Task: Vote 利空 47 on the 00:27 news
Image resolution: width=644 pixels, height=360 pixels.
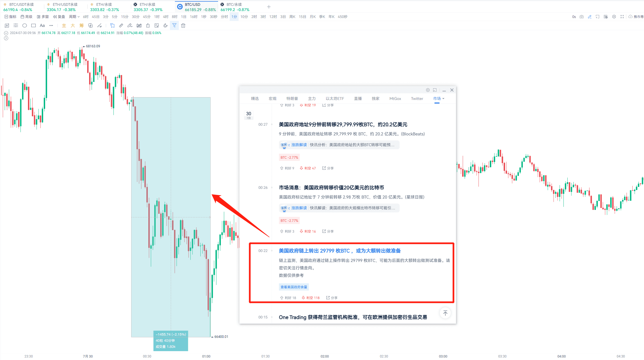Action: tap(307, 168)
